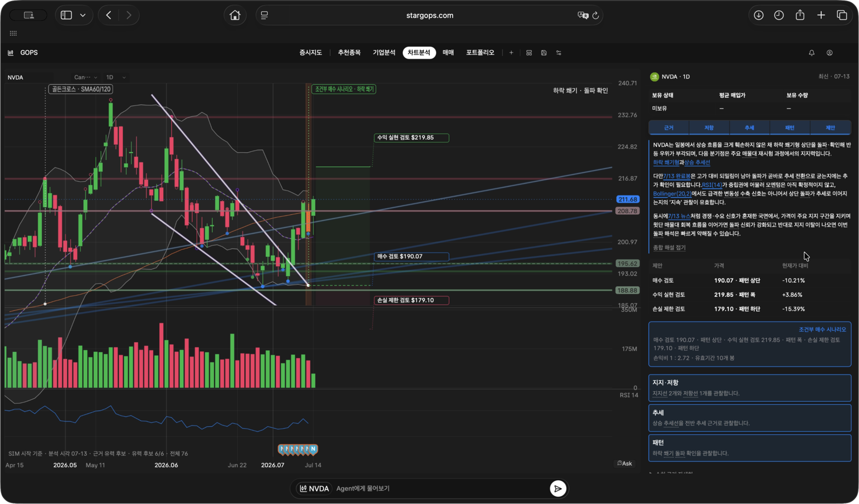Click the news marker cluster on timeline
The image size is (859, 504).
(298, 449)
